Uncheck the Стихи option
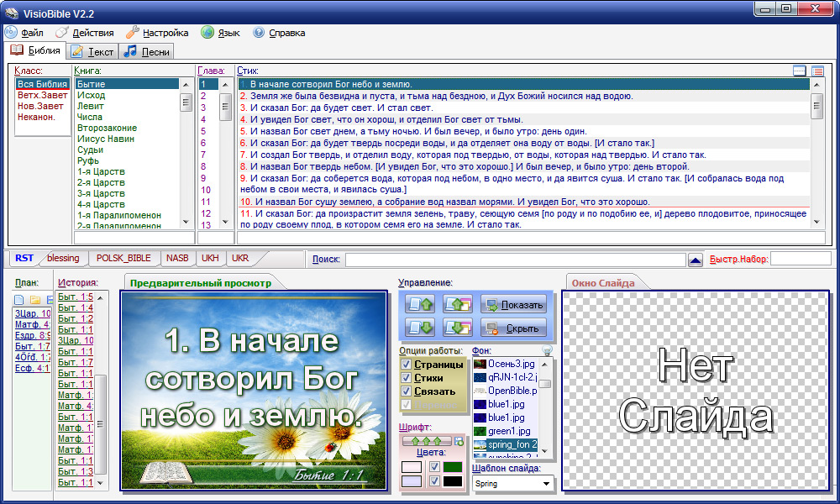This screenshot has height=504, width=840. pyautogui.click(x=407, y=378)
